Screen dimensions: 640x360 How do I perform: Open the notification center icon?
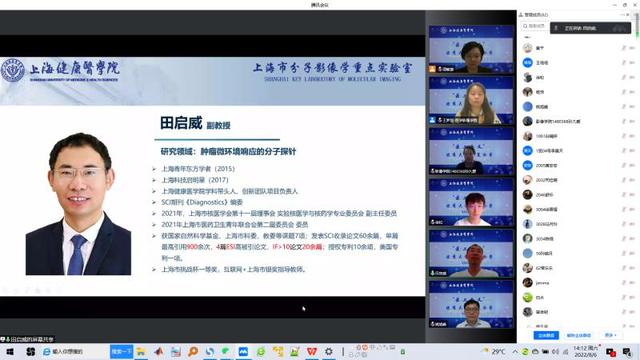tap(627, 351)
